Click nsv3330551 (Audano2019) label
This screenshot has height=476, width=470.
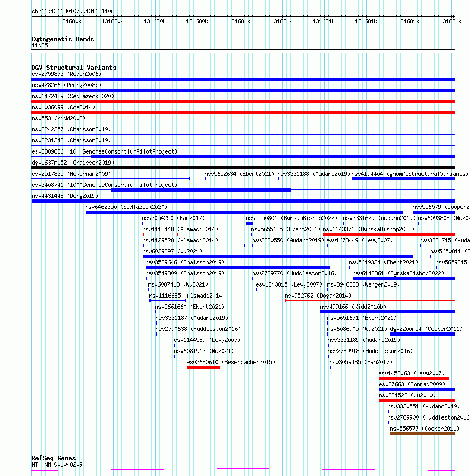click(424, 406)
